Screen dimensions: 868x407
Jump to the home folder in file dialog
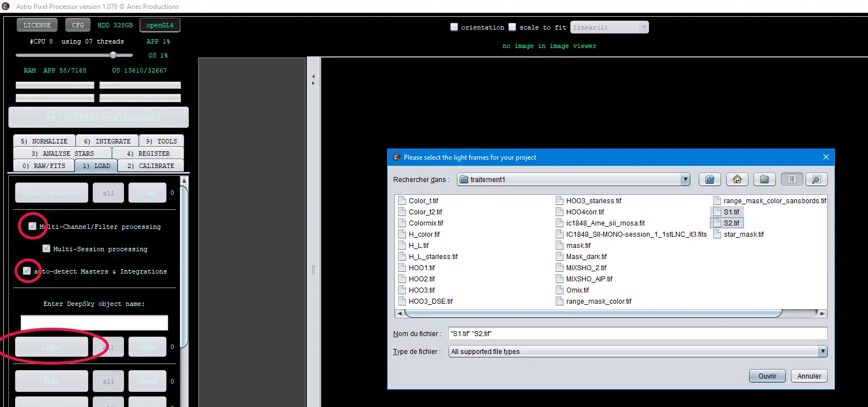[737, 179]
